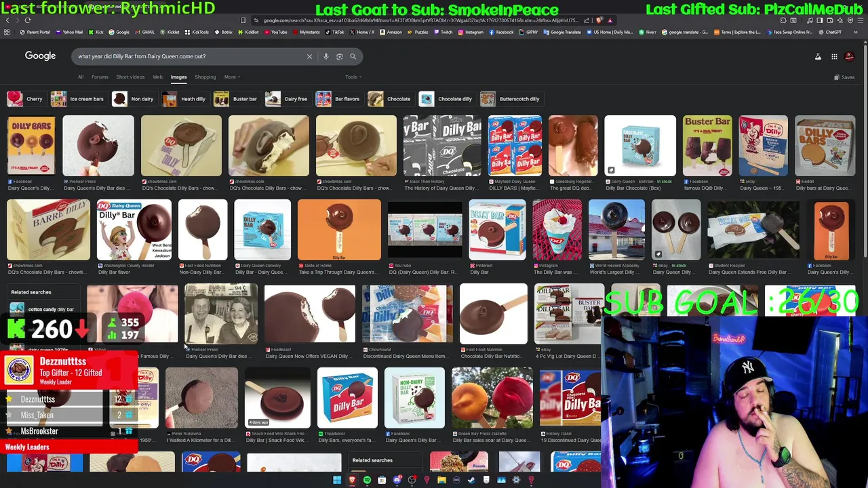868x488 pixels.
Task: Open the ChatGPT bookmark
Action: 829,32
